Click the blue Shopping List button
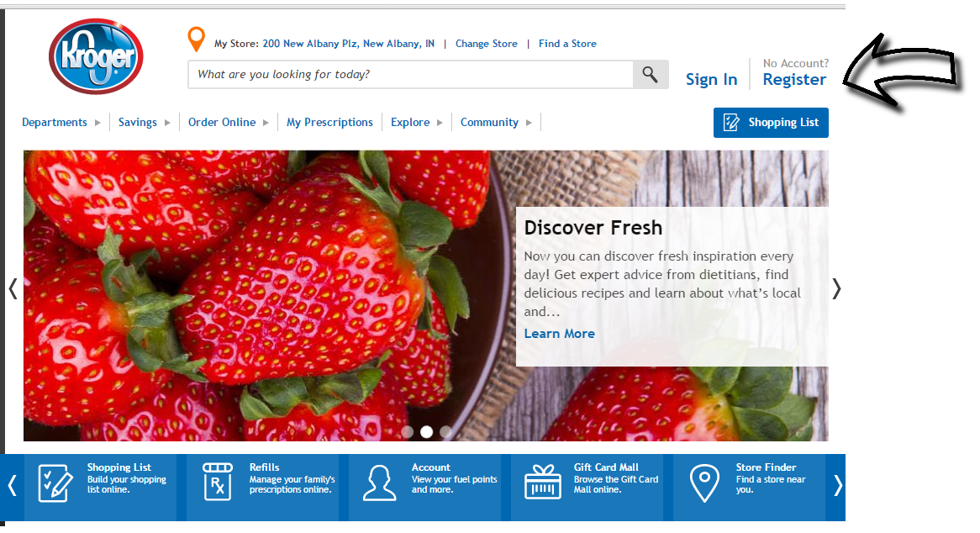The width and height of the screenshot is (980, 533). pos(771,123)
